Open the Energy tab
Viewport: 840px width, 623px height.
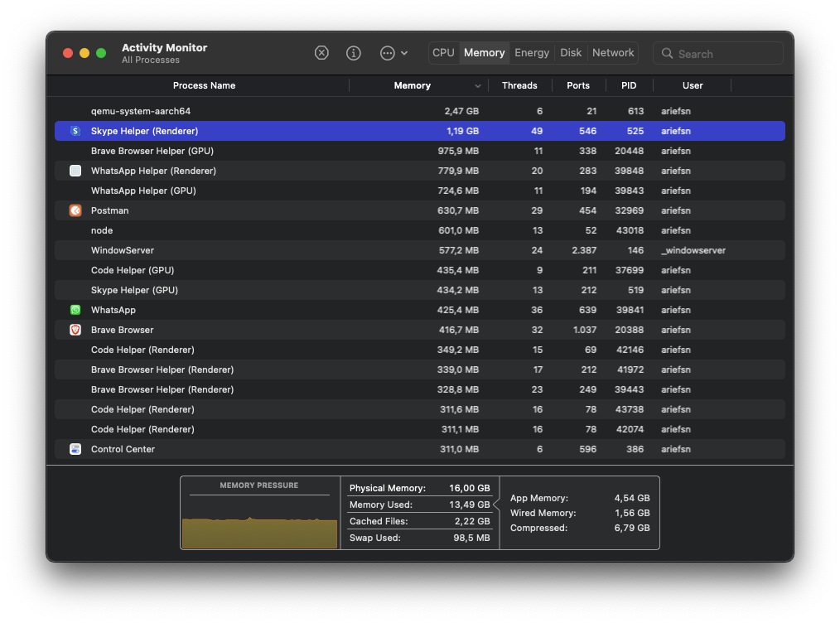pos(532,52)
